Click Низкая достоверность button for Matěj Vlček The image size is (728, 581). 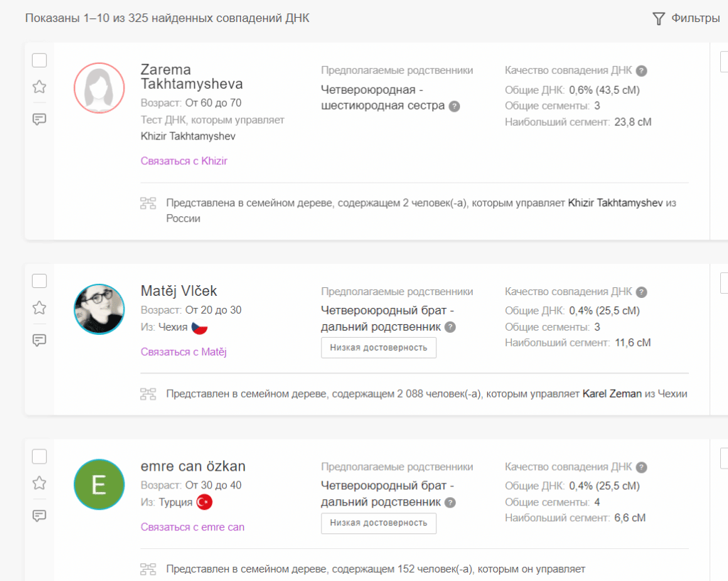pos(378,348)
